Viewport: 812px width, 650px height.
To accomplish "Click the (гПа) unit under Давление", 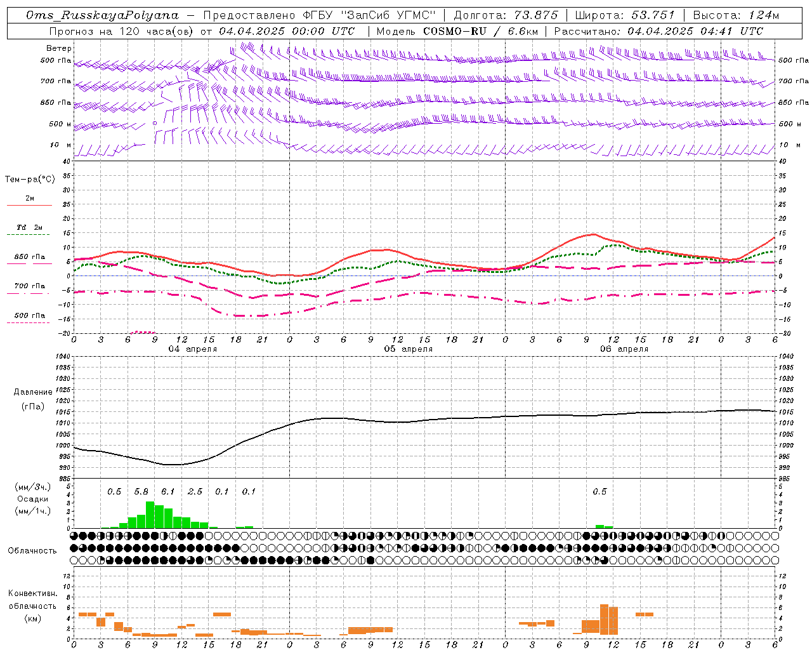I will 33,406.
